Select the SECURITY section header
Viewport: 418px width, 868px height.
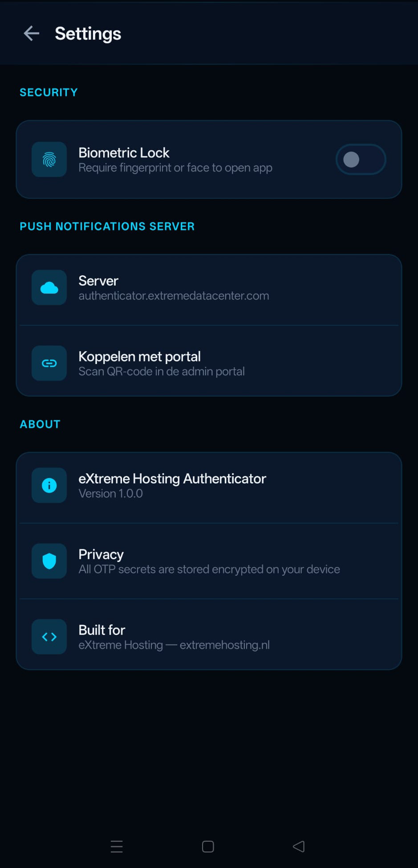coord(49,92)
